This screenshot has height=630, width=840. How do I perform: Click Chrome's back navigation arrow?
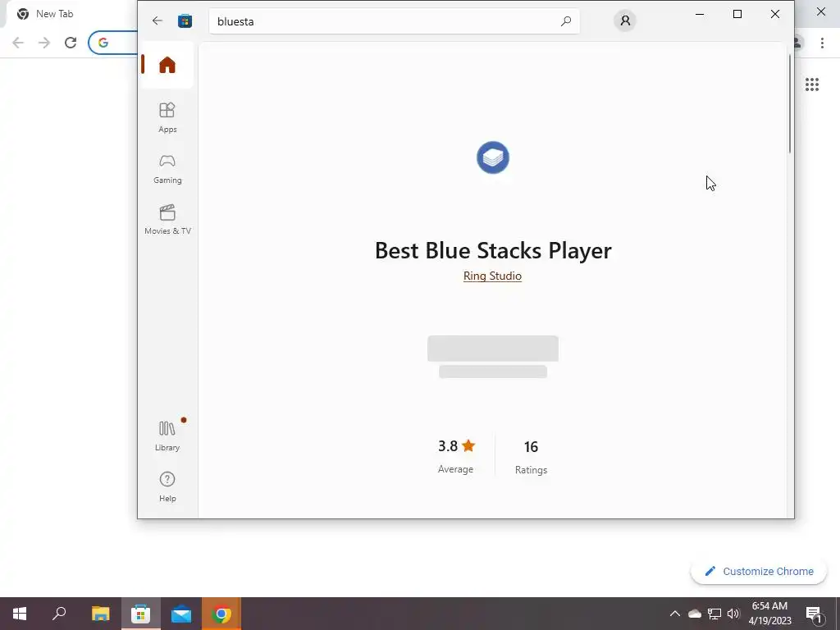18,43
